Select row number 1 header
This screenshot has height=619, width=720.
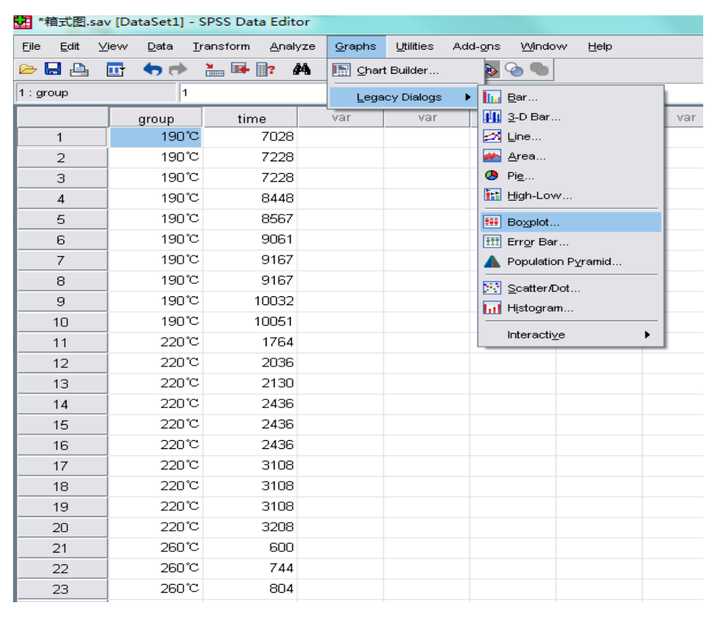[x=62, y=137]
